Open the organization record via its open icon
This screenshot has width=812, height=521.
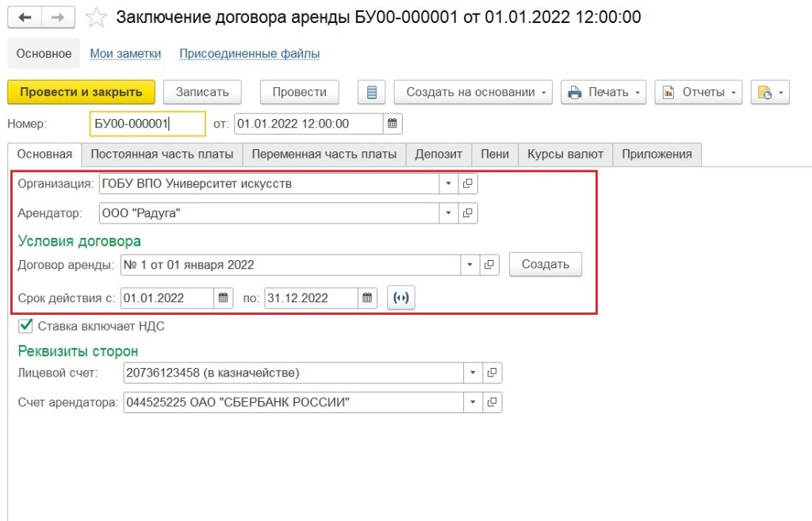(468, 184)
